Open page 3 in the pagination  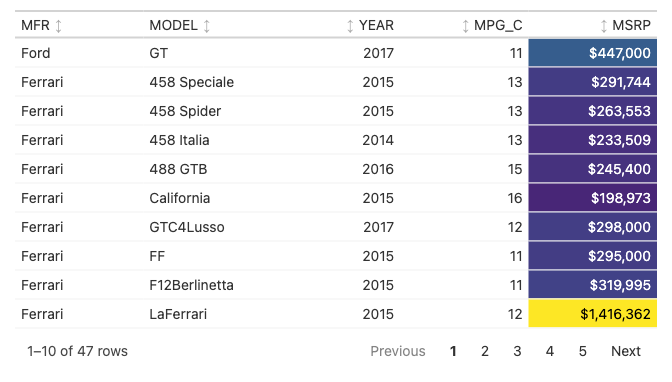(517, 351)
